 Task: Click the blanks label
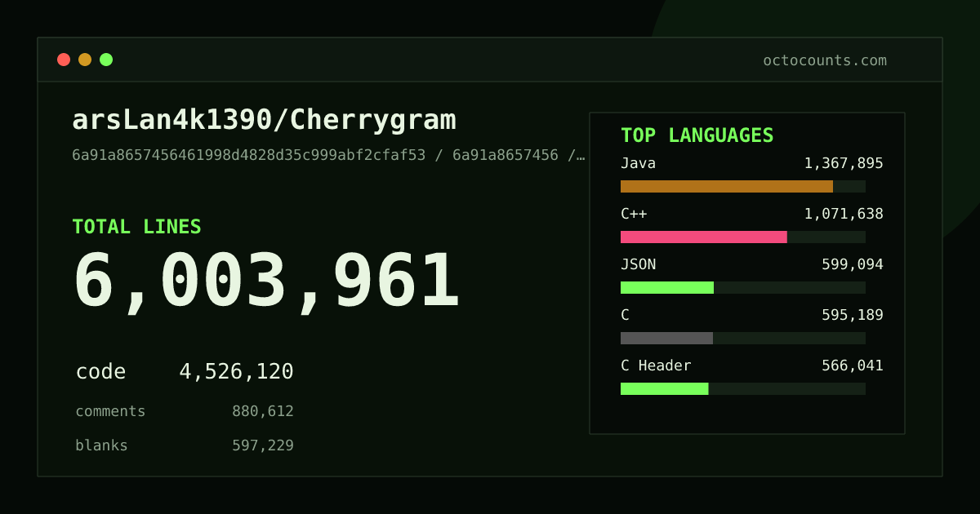click(x=101, y=445)
